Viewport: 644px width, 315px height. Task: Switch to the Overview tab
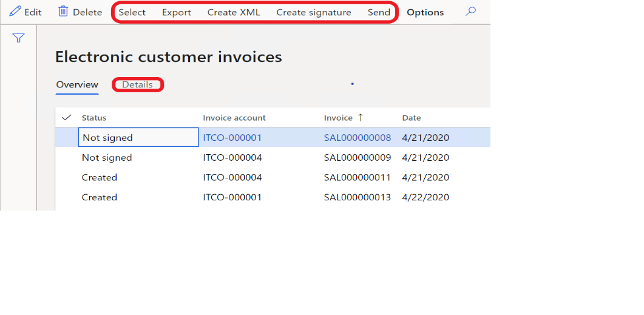[77, 84]
